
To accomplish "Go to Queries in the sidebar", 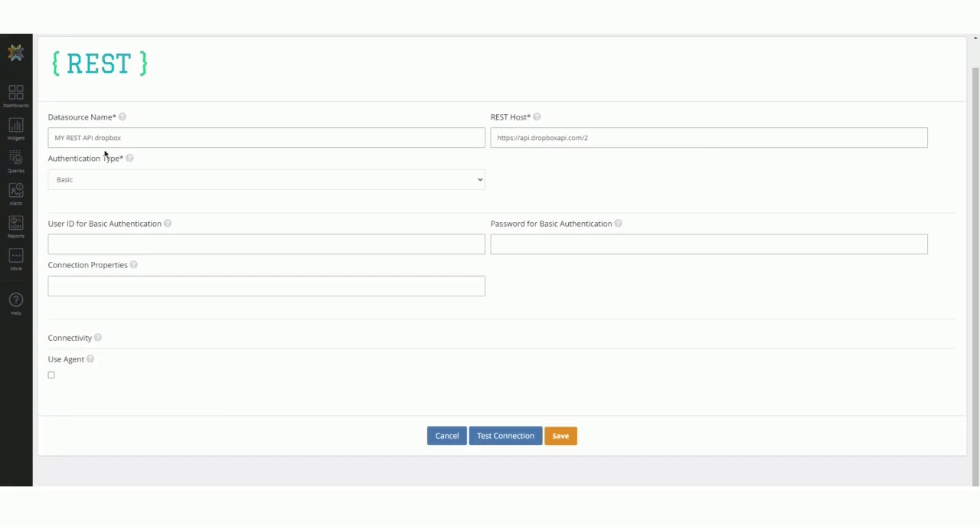I will pos(16,160).
